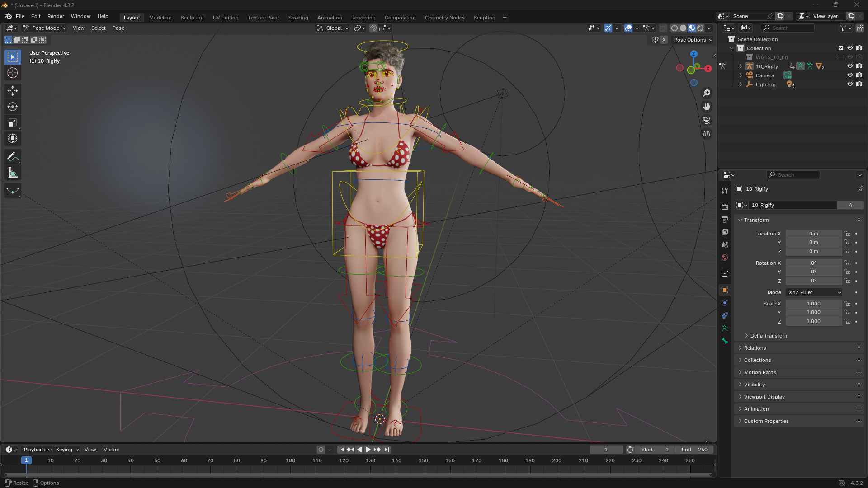The width and height of the screenshot is (868, 488).
Task: Pick the Transform tool
Action: click(x=13, y=138)
